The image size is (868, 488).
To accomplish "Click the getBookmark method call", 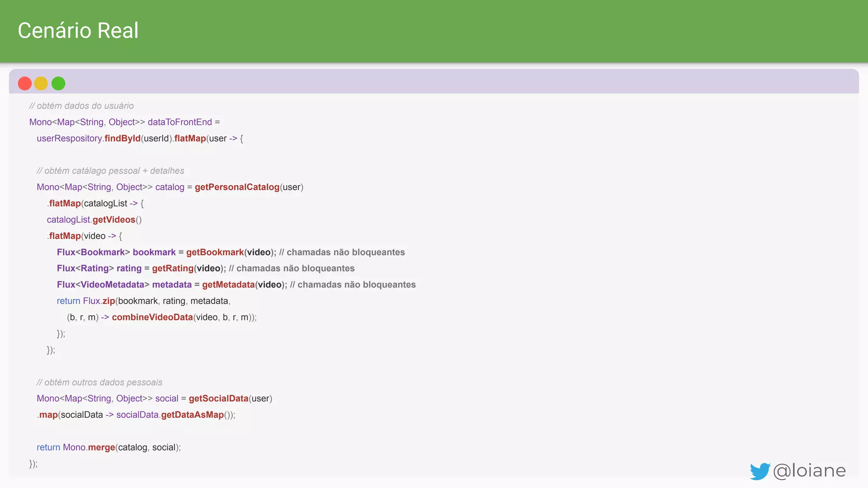I will click(x=215, y=252).
